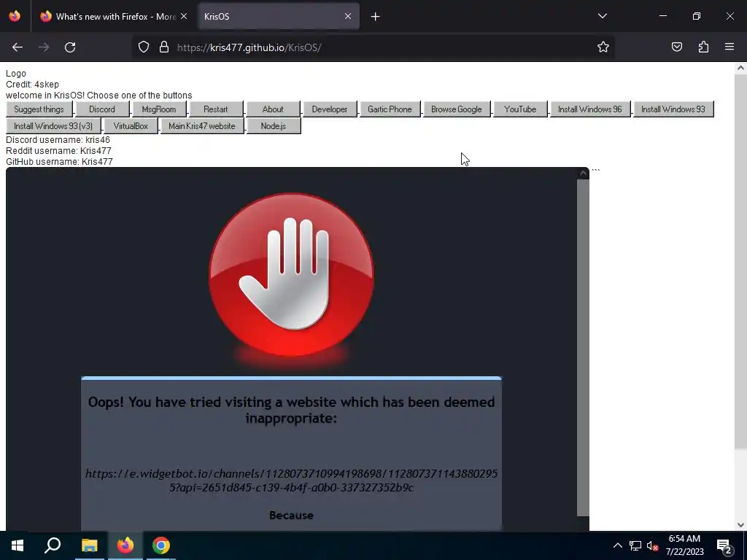
Task: List all tabs with the chevron
Action: click(x=602, y=16)
